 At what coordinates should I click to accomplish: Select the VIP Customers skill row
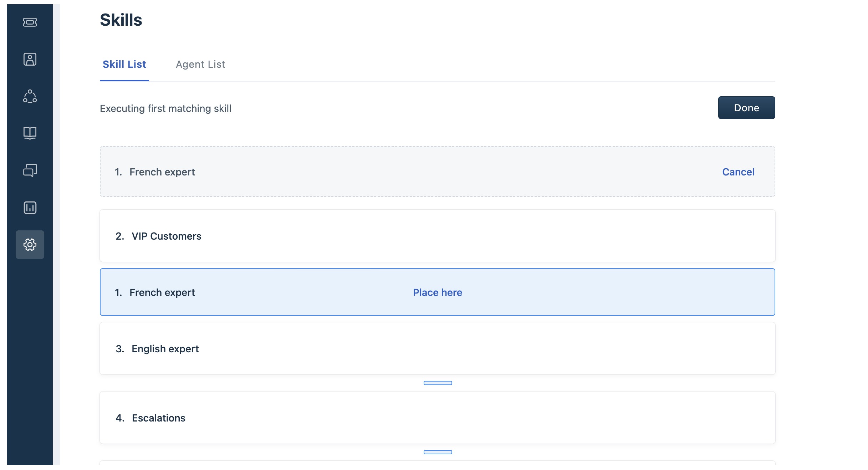pos(437,236)
